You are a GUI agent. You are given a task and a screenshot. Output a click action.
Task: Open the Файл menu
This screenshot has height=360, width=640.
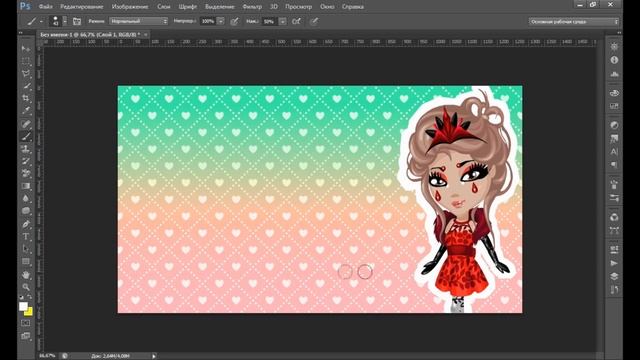[45, 7]
